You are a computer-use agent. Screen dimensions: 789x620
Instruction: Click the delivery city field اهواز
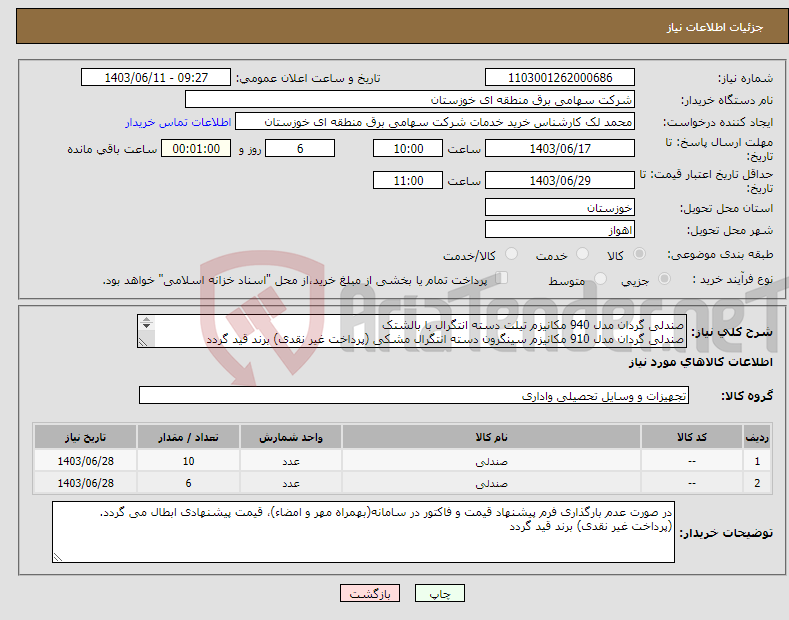560,229
